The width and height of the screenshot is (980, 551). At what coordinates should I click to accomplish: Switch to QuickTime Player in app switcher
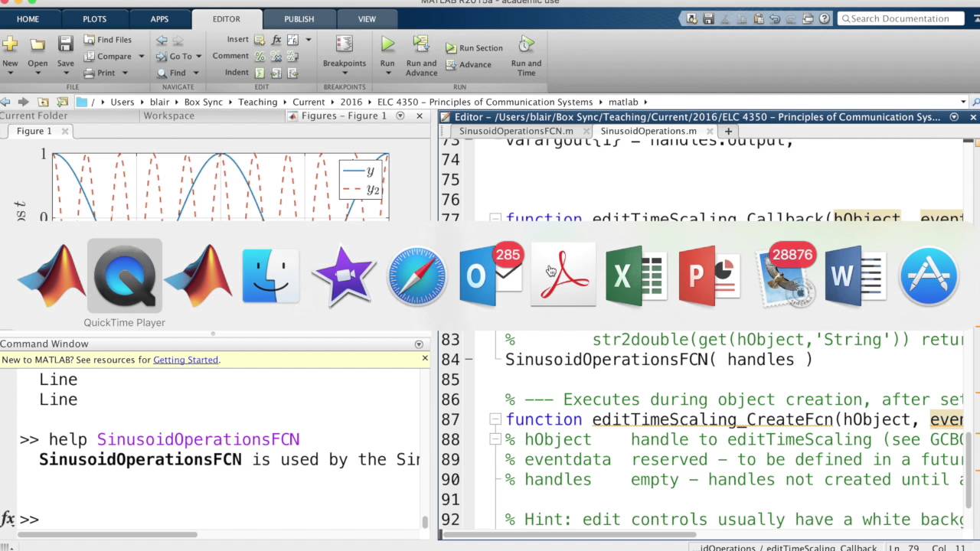(124, 275)
